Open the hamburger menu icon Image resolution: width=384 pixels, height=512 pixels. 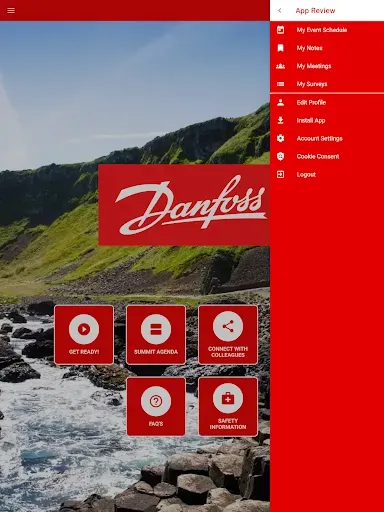point(11,10)
